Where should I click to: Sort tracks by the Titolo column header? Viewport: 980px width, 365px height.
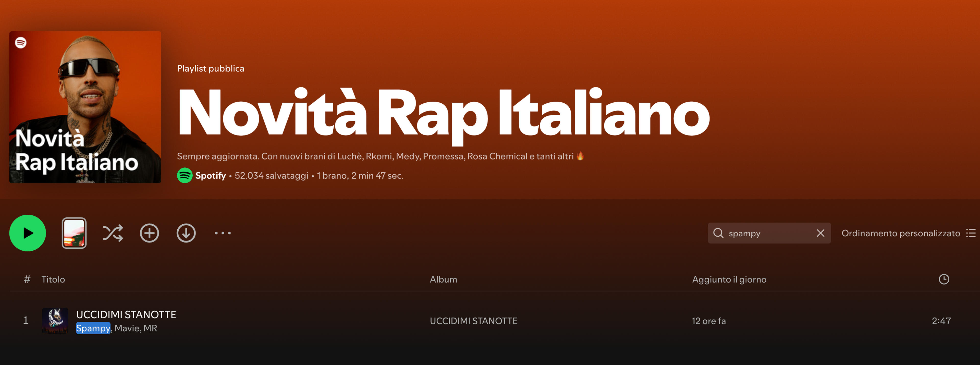pyautogui.click(x=53, y=279)
